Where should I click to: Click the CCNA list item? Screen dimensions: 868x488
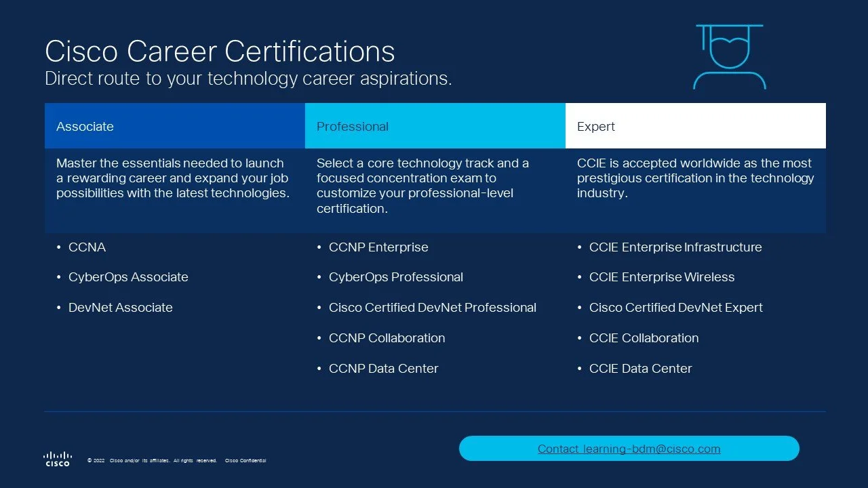point(87,247)
